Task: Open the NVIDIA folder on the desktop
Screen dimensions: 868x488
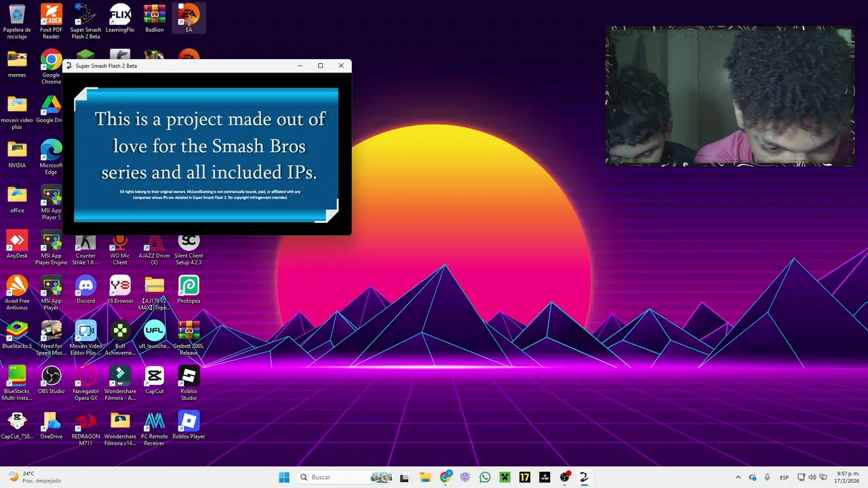Action: click(17, 155)
